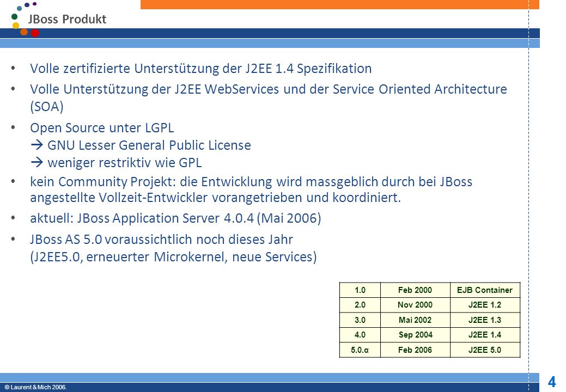Image resolution: width=566 pixels, height=392 pixels.
Task: Click table cell '1.0'
Action: (x=360, y=290)
